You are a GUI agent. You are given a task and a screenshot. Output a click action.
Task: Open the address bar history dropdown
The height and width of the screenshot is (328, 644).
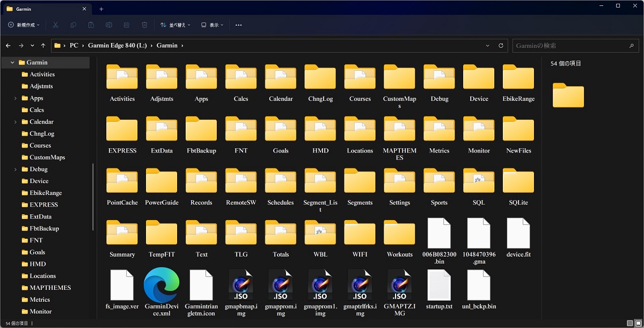(x=487, y=46)
